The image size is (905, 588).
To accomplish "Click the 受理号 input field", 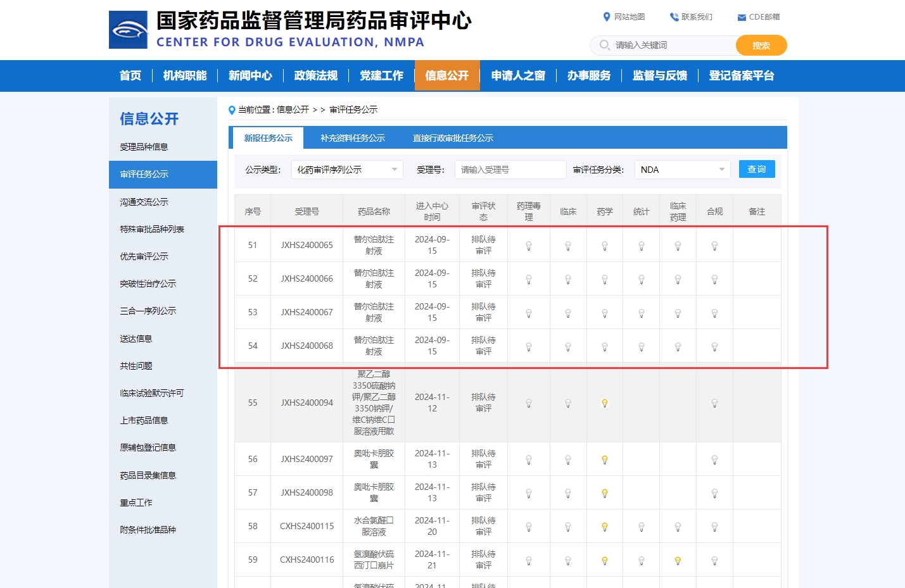I will (x=510, y=170).
